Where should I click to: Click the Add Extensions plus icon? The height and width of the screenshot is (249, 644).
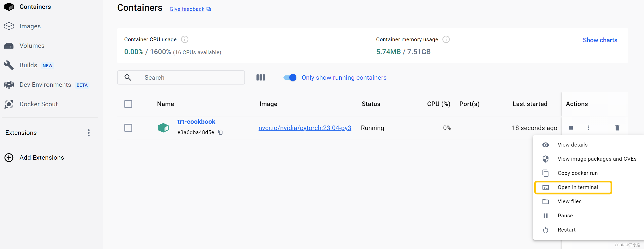[9, 157]
